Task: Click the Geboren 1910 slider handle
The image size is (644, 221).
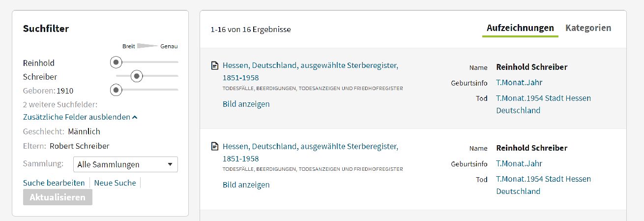Action: point(116,90)
